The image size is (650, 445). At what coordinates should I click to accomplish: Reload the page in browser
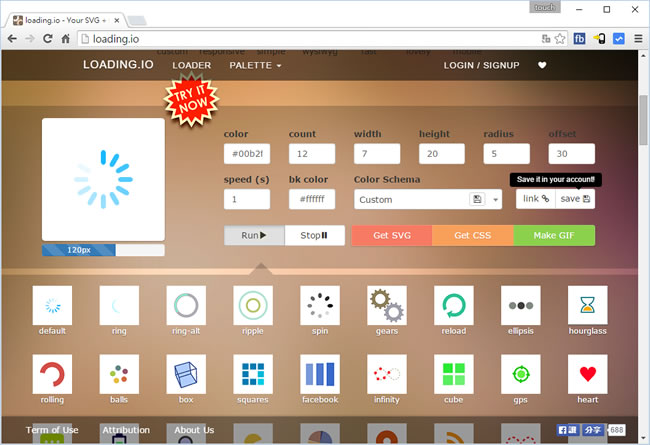point(48,39)
